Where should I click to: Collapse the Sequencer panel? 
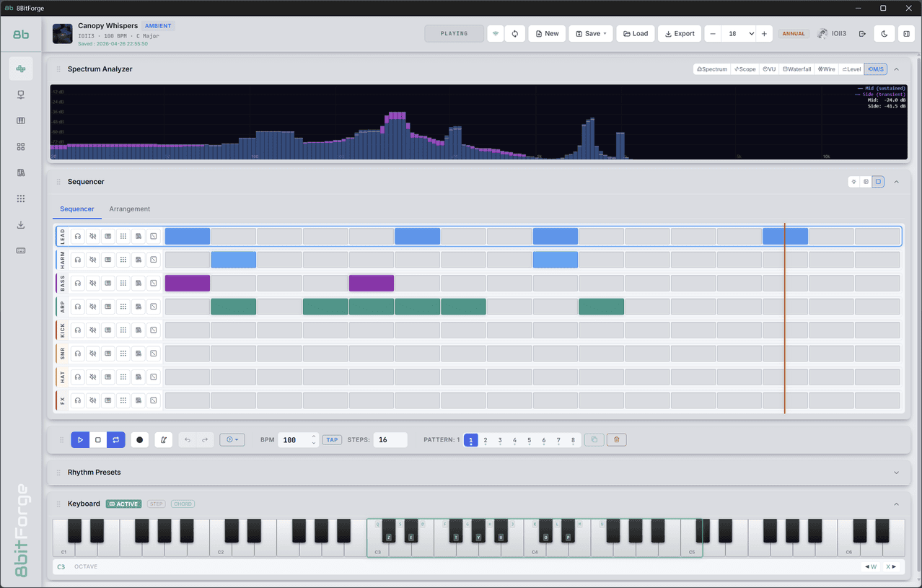point(897,182)
